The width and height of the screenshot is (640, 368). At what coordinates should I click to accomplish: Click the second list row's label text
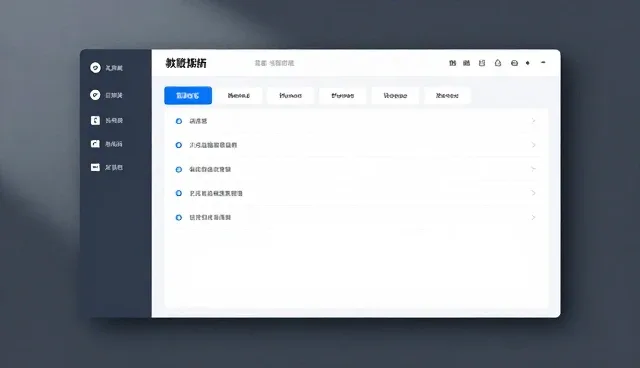coord(213,145)
